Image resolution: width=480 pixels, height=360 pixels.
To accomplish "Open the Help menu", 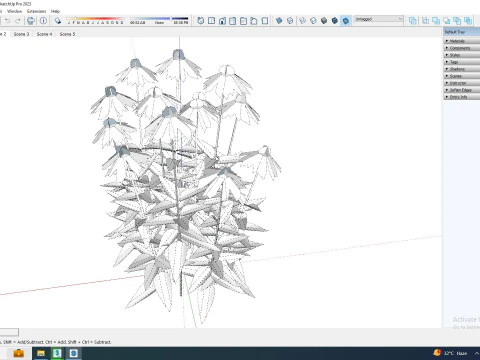I will [x=55, y=11].
